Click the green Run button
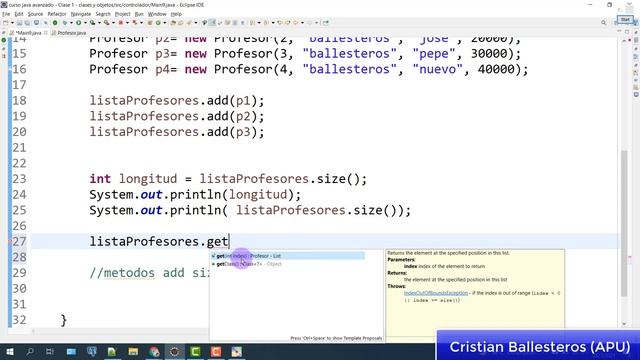Screen dimensions: 640x360 [78, 23]
